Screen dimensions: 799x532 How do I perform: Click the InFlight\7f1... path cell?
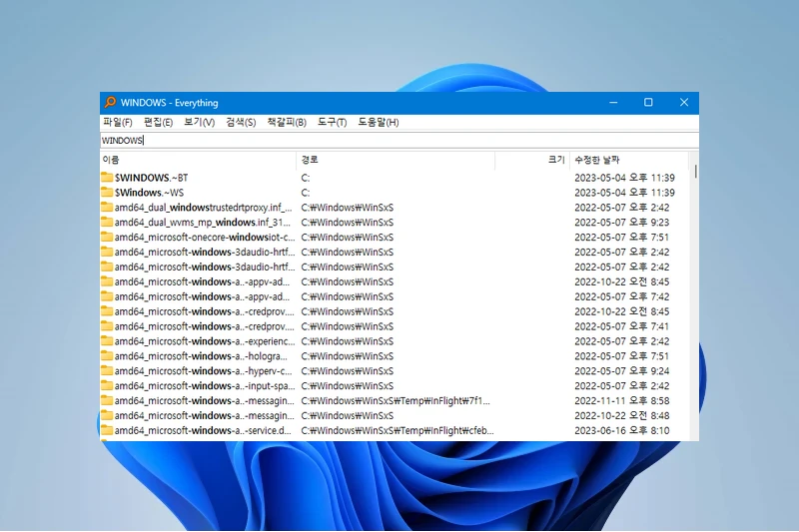point(396,400)
